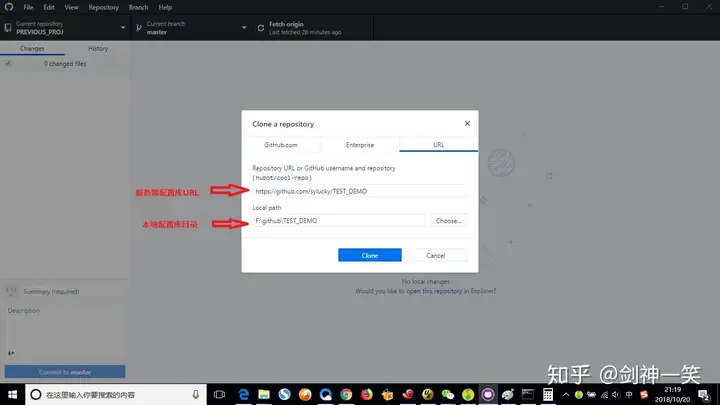Screen dimensions: 720x405
Task: Click the Commit to master button
Action: [x=65, y=372]
